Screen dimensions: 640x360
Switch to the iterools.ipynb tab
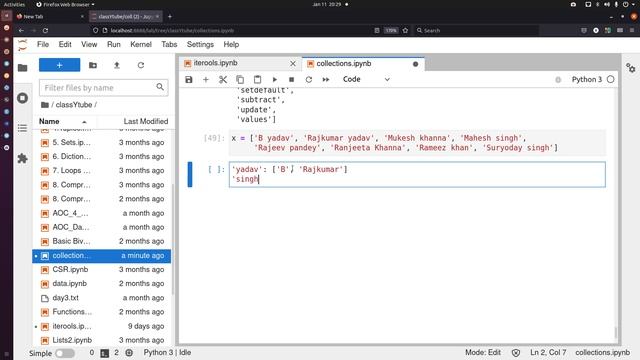pos(216,63)
